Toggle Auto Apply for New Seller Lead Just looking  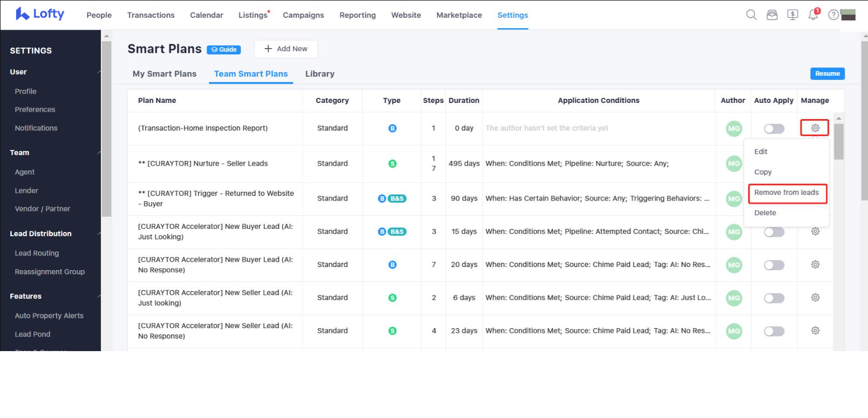click(774, 298)
